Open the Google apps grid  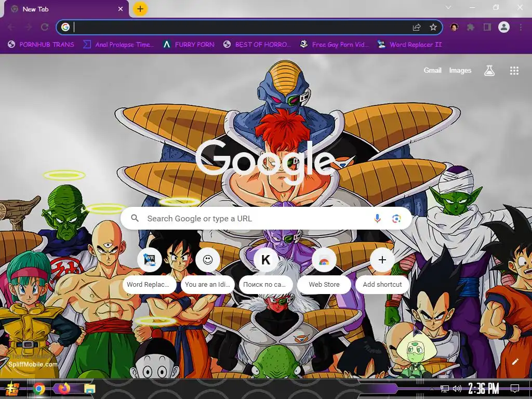(x=514, y=71)
